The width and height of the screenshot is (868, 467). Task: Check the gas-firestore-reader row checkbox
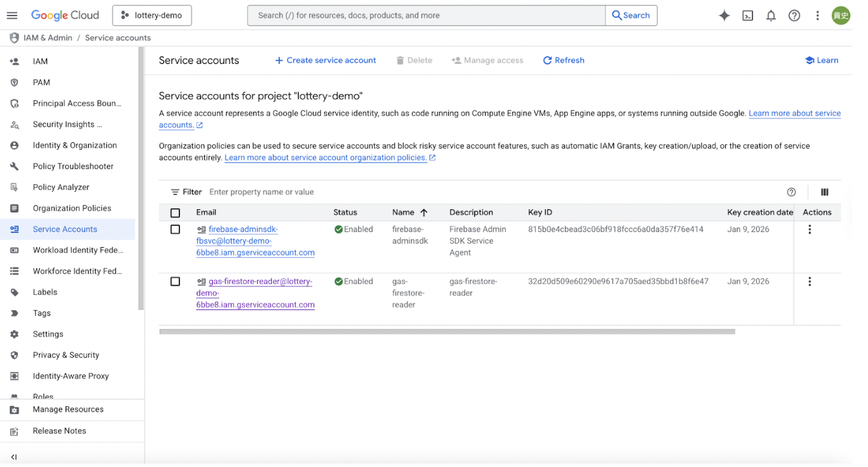(175, 282)
